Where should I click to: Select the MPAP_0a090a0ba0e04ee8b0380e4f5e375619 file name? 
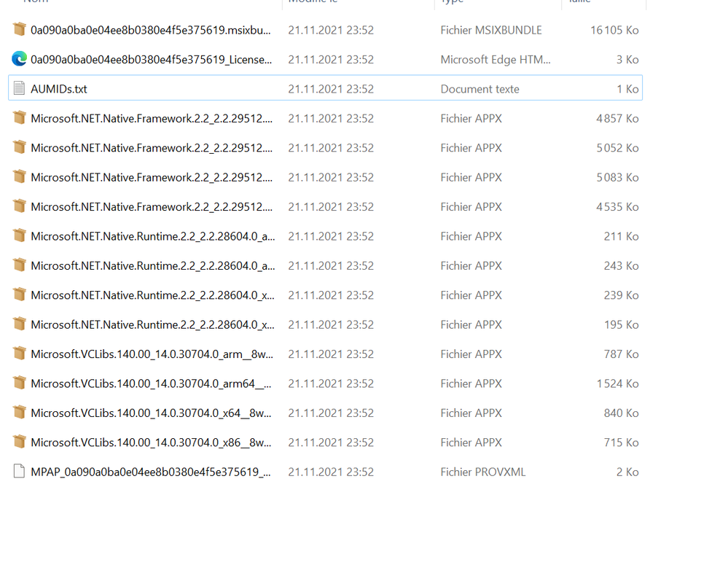point(150,472)
